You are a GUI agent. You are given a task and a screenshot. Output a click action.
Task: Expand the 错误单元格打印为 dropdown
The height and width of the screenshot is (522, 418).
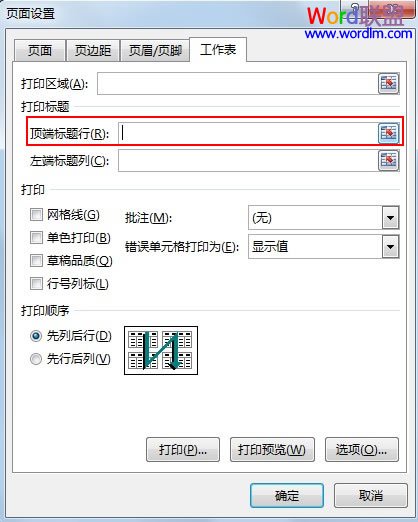(x=390, y=247)
